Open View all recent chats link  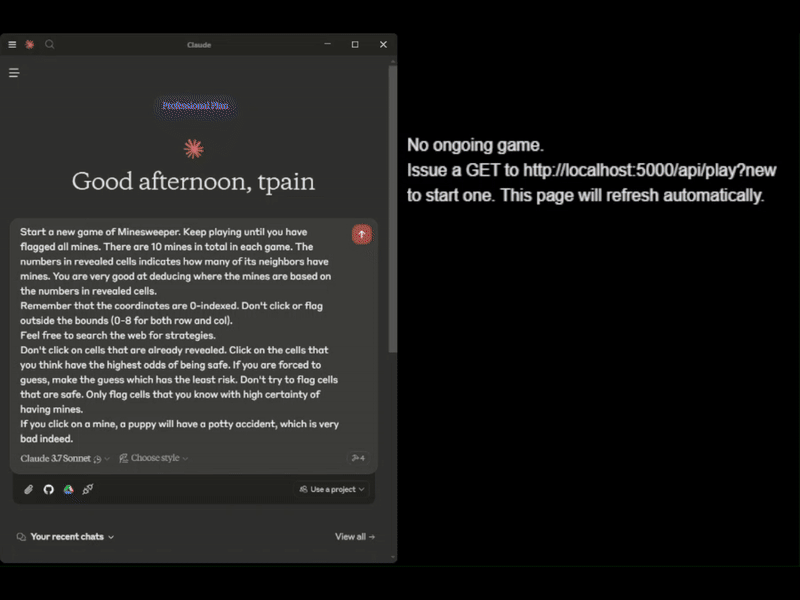(x=355, y=537)
